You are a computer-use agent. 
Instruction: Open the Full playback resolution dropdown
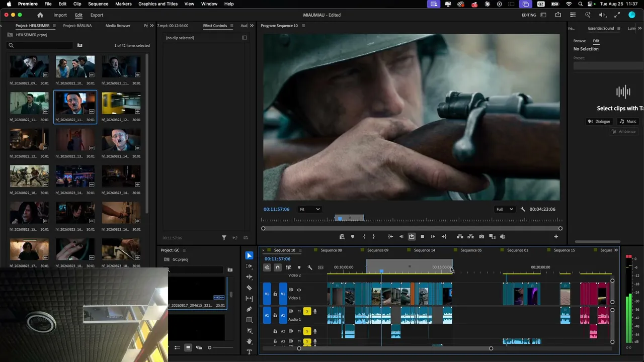[505, 209]
